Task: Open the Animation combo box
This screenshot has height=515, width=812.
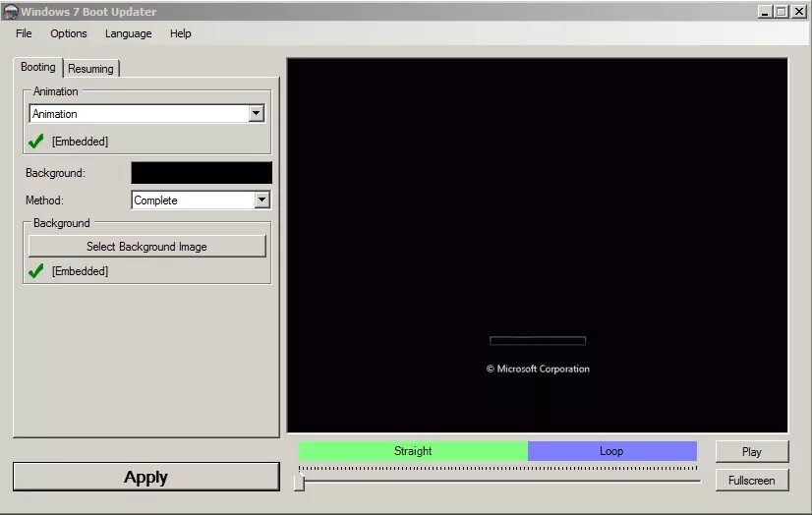Action: [x=147, y=114]
